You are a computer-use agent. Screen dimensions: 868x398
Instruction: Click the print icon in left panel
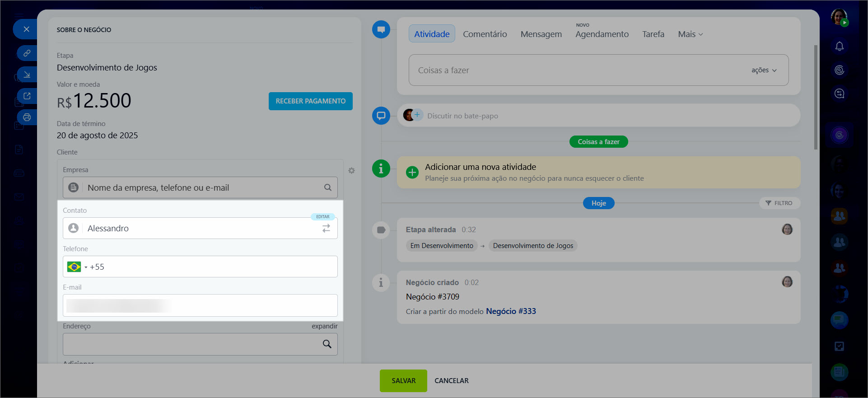(27, 117)
